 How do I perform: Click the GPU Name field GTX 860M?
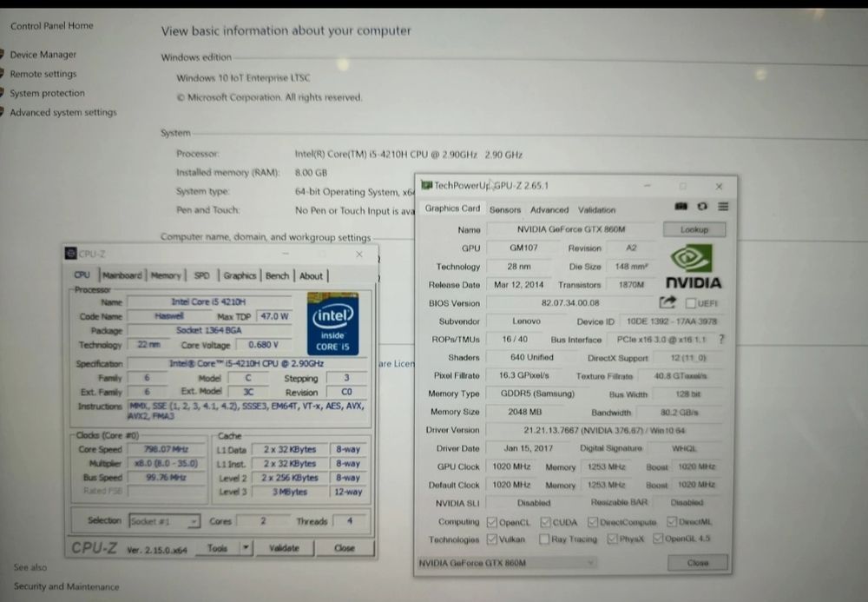(571, 229)
